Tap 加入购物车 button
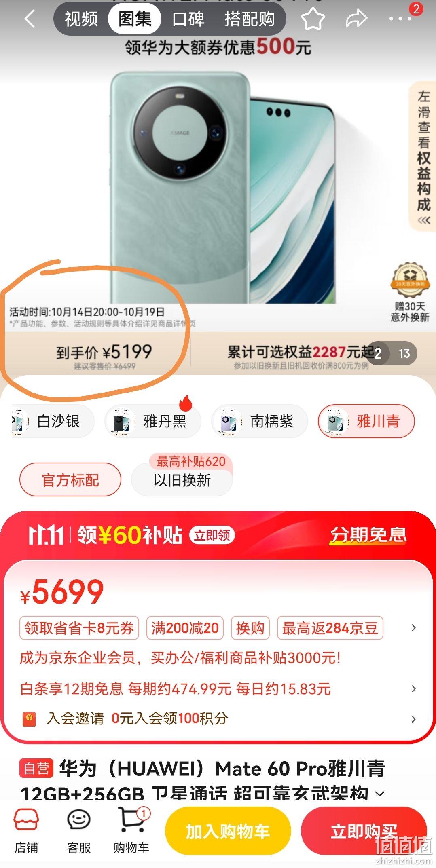The image size is (436, 868). tap(228, 831)
